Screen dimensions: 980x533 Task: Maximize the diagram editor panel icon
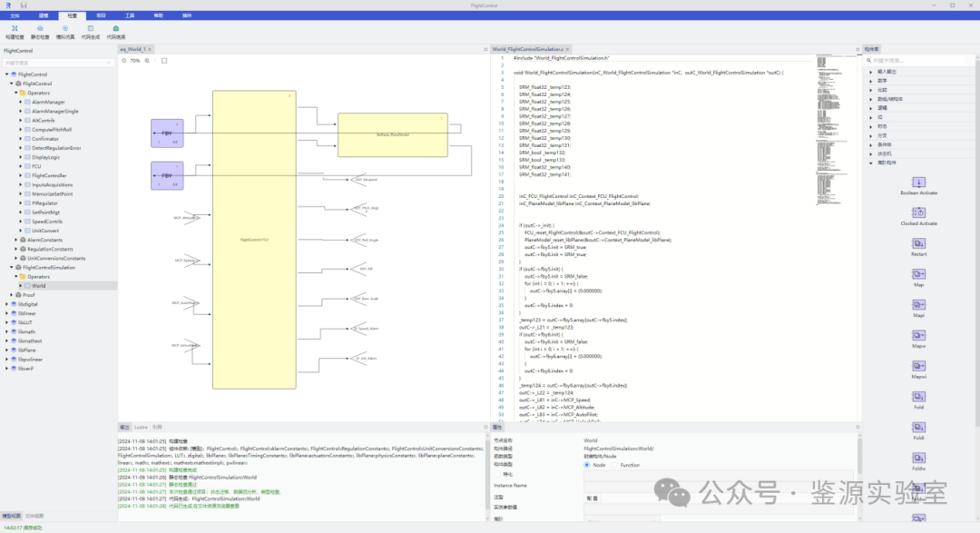point(485,49)
